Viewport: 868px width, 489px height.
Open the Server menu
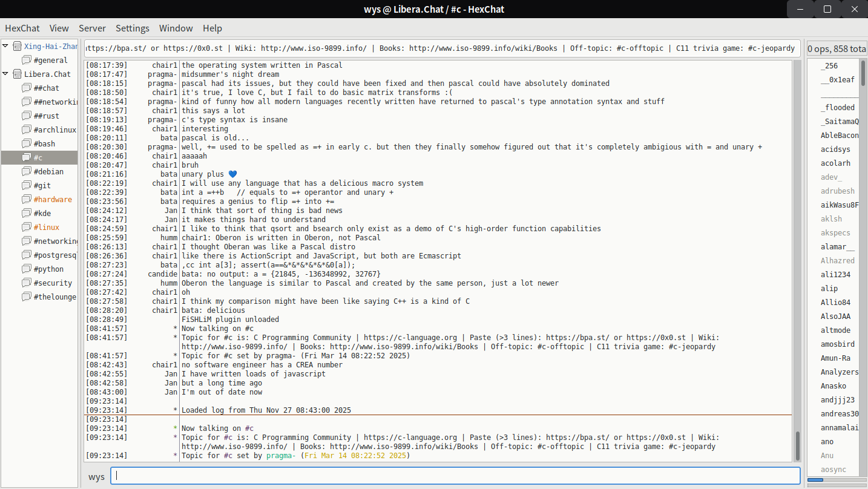pyautogui.click(x=92, y=28)
